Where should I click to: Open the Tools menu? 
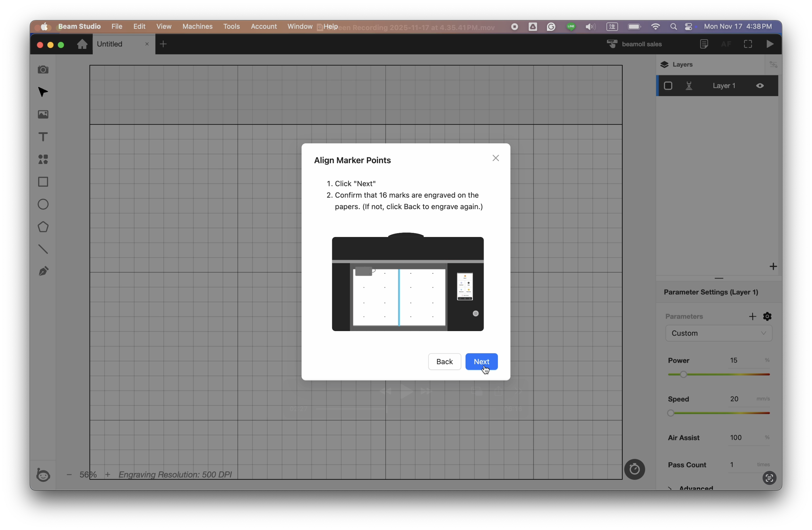click(x=231, y=26)
